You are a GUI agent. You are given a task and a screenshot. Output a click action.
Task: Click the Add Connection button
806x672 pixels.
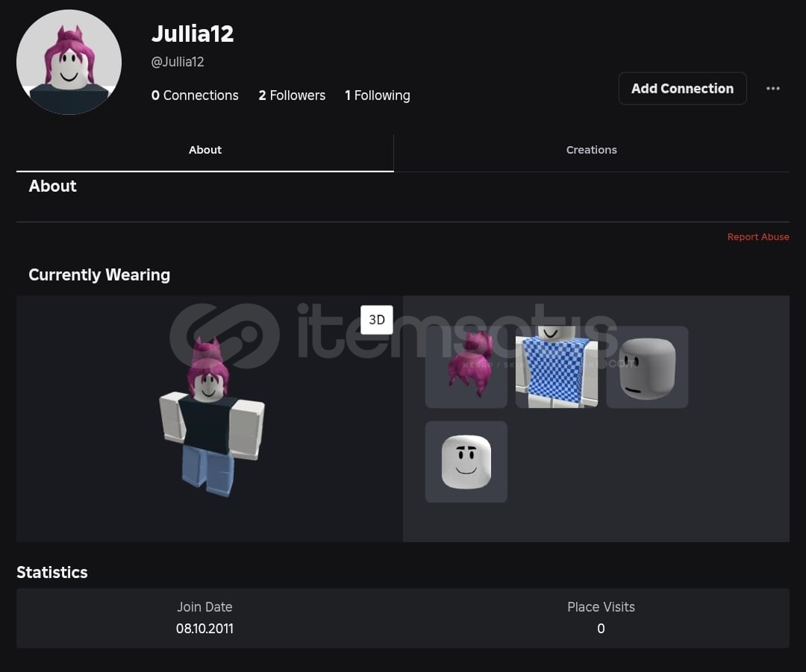click(682, 88)
